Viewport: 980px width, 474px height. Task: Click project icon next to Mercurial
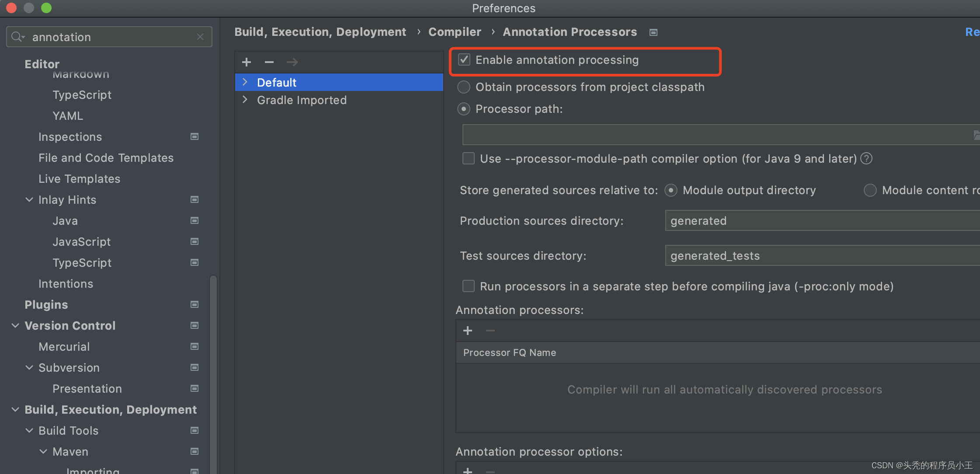[x=195, y=346]
